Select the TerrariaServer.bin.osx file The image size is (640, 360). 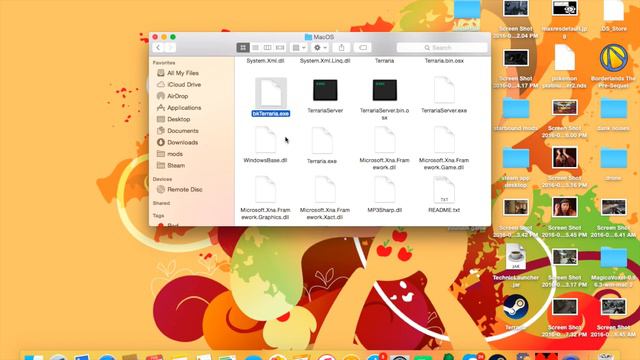384,98
